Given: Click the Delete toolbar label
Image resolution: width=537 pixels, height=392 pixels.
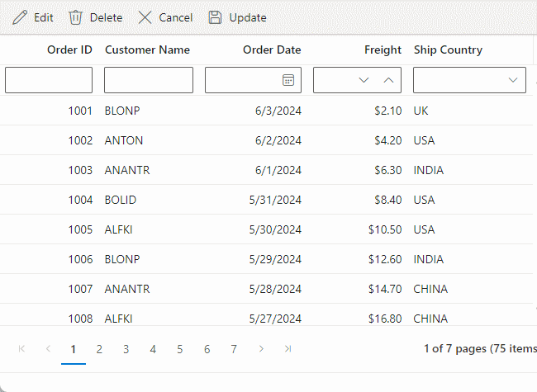Looking at the screenshot, I should (x=107, y=17).
